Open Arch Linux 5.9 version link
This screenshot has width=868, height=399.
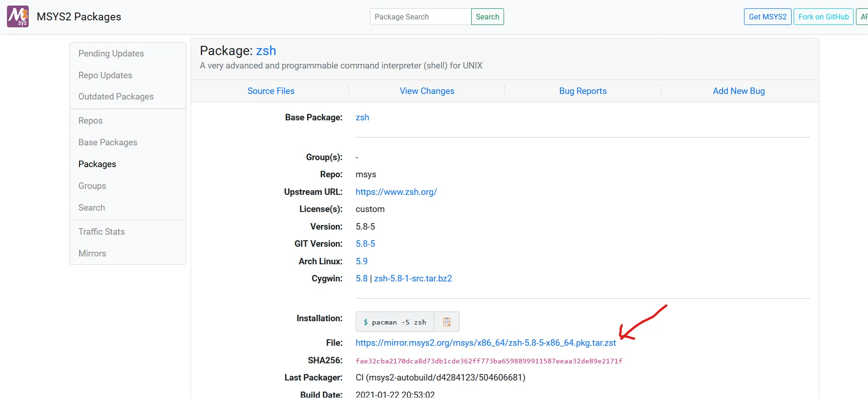click(x=362, y=261)
